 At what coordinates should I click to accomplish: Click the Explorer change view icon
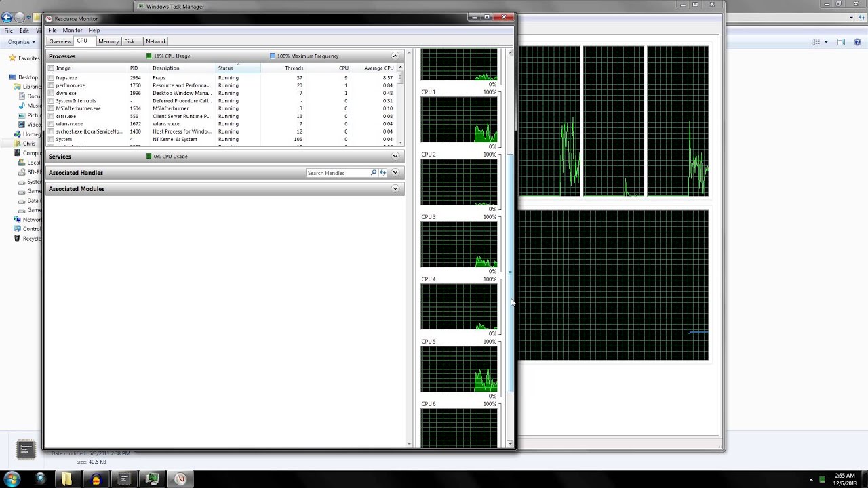[816, 42]
